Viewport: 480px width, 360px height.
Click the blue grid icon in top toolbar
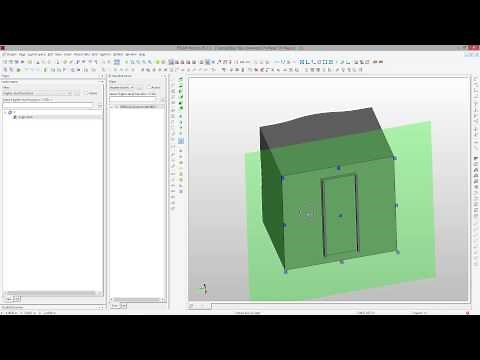[x=117, y=62]
